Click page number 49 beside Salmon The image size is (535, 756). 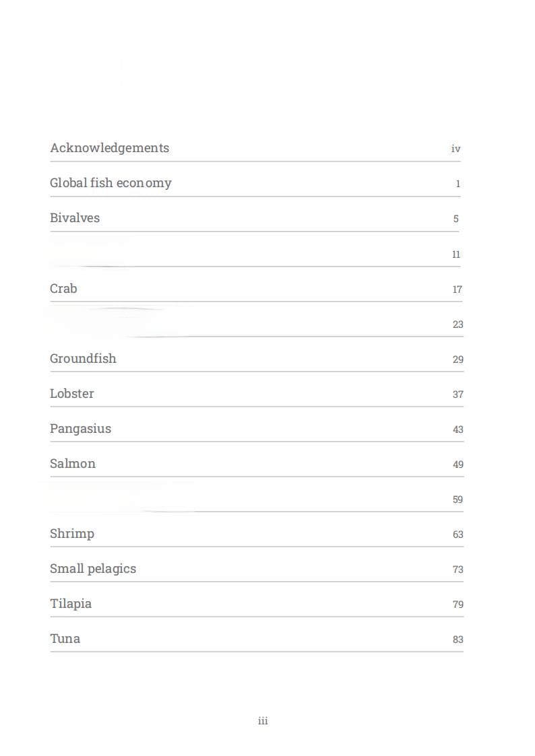[x=458, y=465]
